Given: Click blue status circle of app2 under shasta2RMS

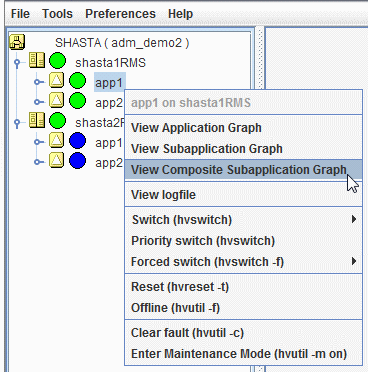Looking at the screenshot, I should pos(78,161).
